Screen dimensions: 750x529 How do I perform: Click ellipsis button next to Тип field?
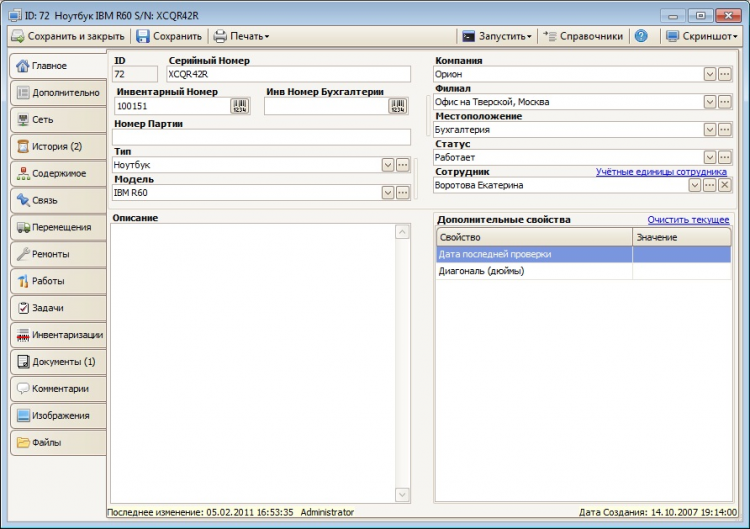pyautogui.click(x=403, y=165)
